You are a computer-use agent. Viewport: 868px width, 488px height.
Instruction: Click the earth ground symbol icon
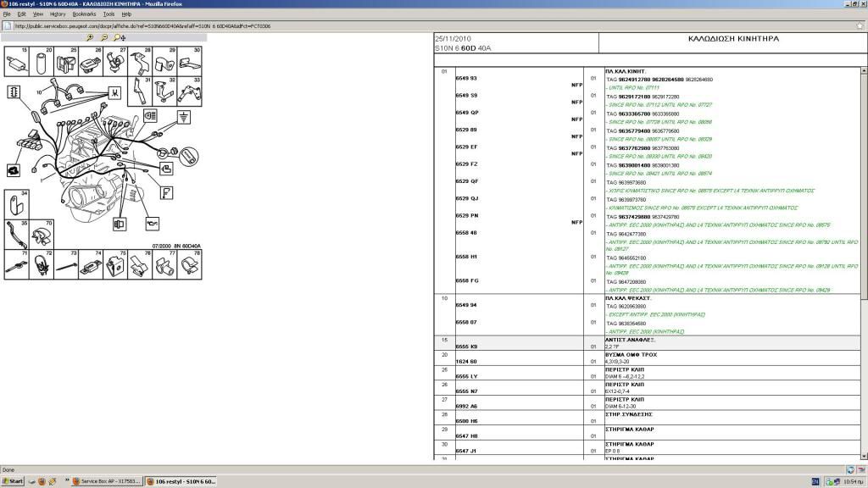(184, 117)
